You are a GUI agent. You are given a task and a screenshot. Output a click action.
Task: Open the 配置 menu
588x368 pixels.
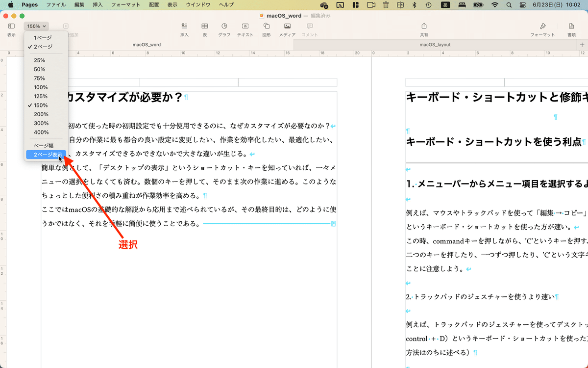(x=154, y=4)
